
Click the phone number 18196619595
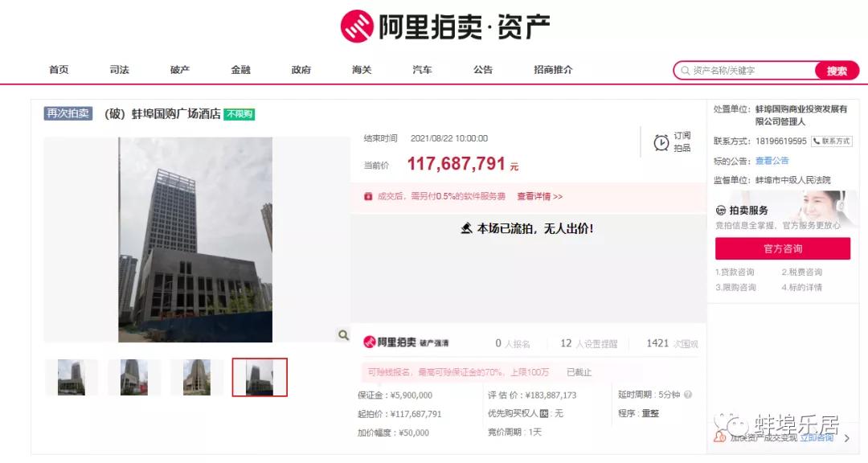click(x=780, y=141)
